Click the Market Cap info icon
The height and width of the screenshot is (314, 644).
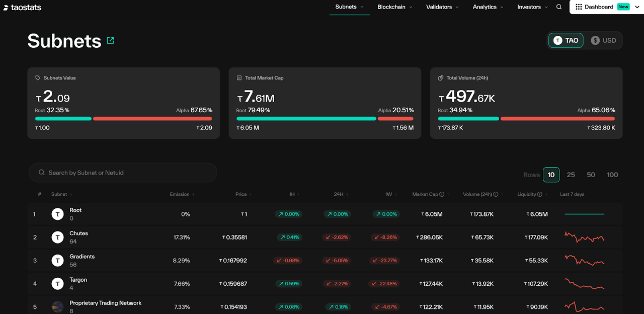pyautogui.click(x=442, y=194)
